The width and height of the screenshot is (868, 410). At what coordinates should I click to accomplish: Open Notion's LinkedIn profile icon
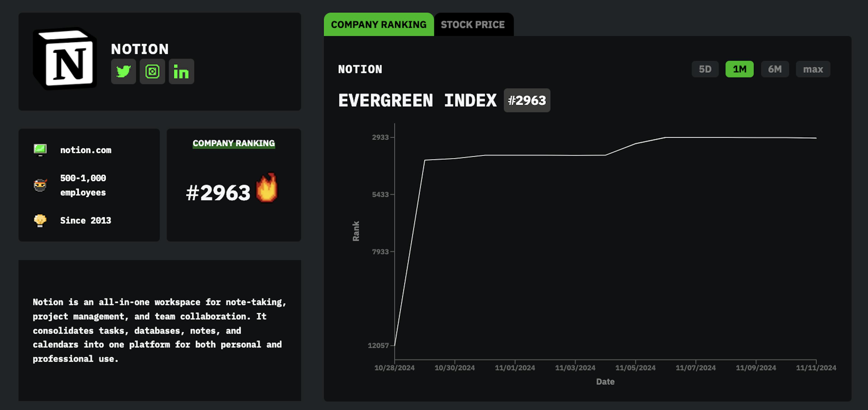[x=181, y=72]
